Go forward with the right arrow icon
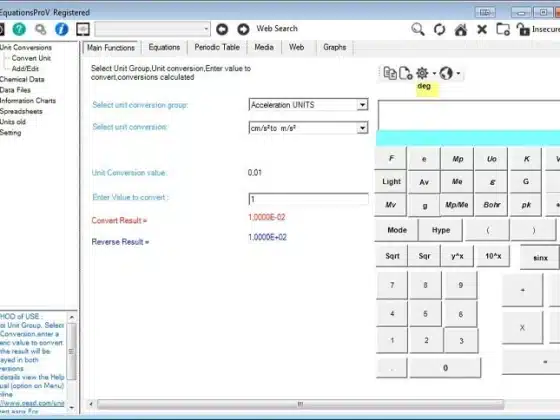 [x=243, y=29]
